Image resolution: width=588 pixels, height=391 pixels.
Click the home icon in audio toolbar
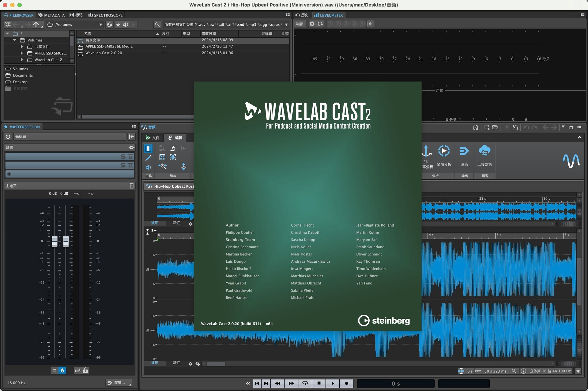475,127
